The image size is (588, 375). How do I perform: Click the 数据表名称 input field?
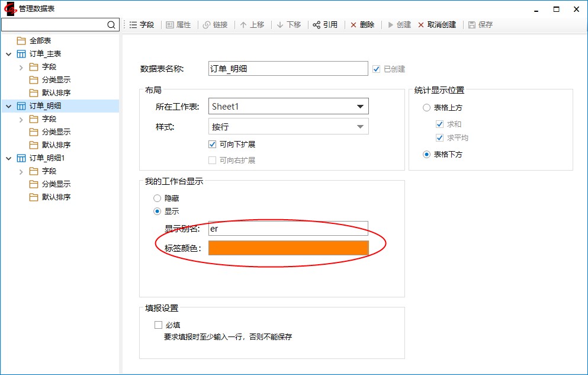tap(288, 69)
